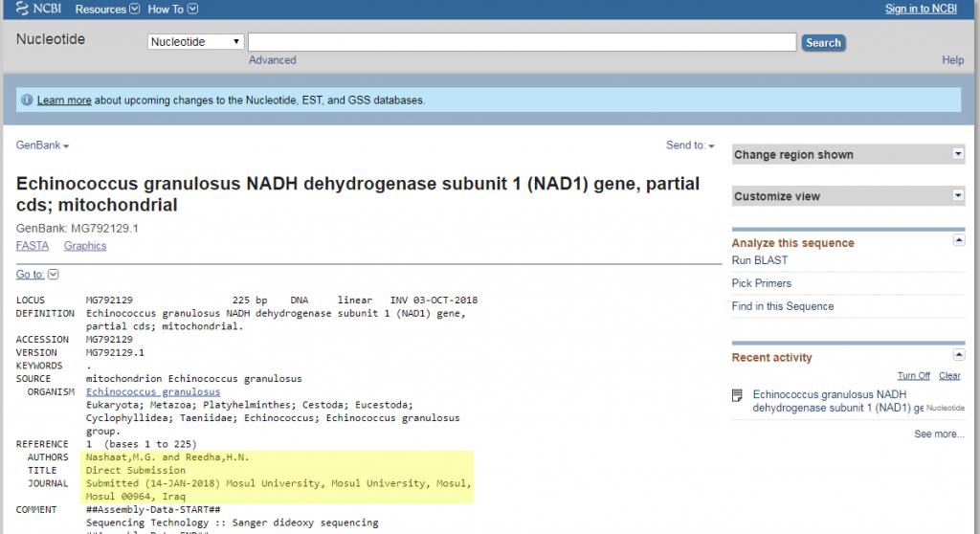Image resolution: width=980 pixels, height=534 pixels.
Task: Click the document icon in Recent activity
Action: 737,395
